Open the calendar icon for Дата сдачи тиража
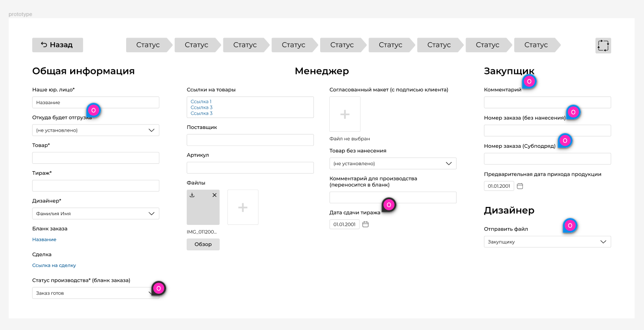Viewport: 644px width, 330px height. click(366, 224)
